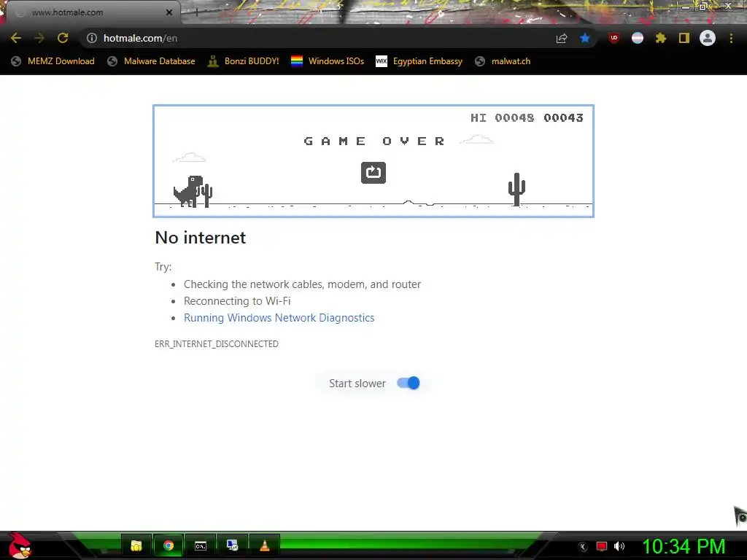View site information icon in address bar
Image resolution: width=747 pixels, height=560 pixels.
pos(92,38)
